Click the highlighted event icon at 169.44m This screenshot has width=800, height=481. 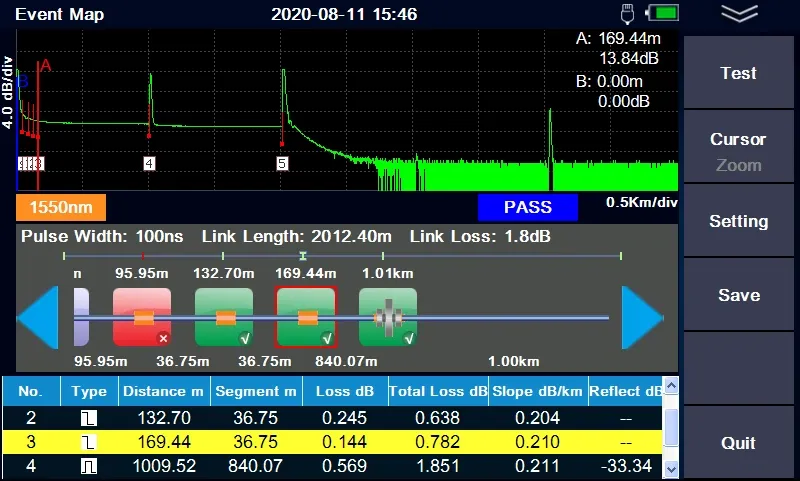pyautogui.click(x=306, y=317)
